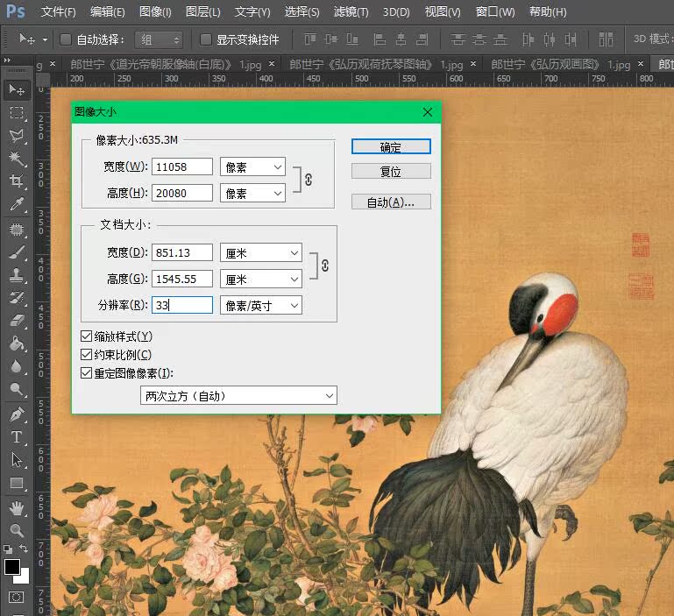This screenshot has width=674, height=616.
Task: Switch to the 弘历观画图 1.jpg tab
Action: [561, 65]
